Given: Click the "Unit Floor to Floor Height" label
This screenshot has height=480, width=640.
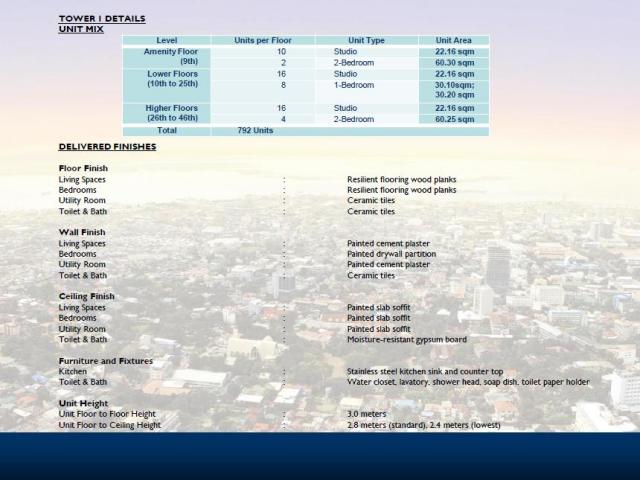Looking at the screenshot, I should 107,414.
